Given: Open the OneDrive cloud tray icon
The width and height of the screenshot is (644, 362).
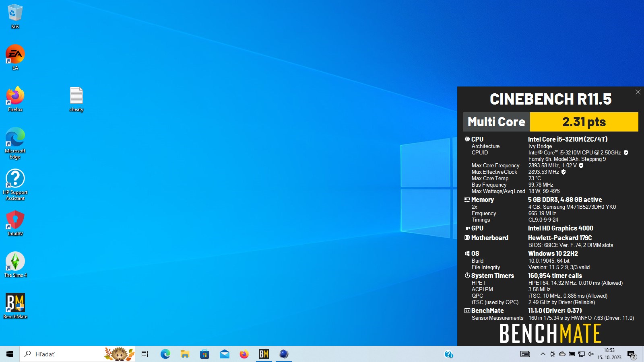Looking at the screenshot, I should (x=562, y=354).
